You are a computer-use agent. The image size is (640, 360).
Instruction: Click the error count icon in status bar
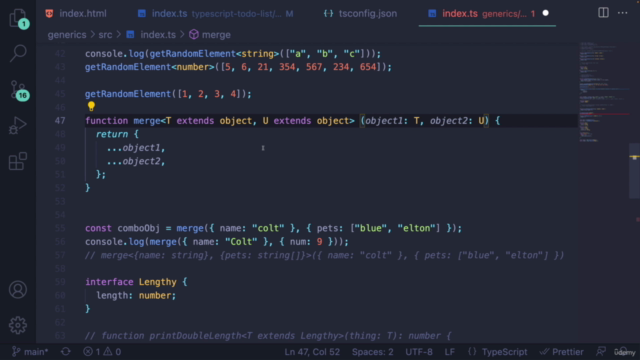pos(88,351)
